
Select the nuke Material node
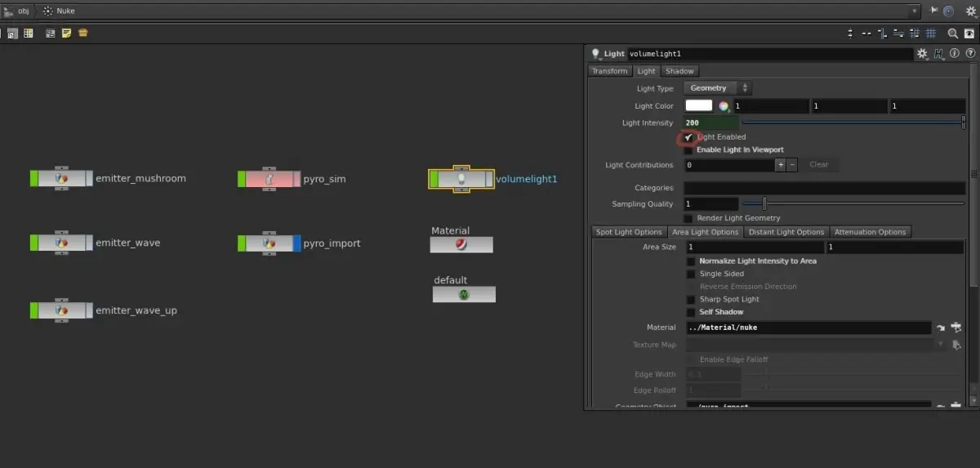coord(461,244)
